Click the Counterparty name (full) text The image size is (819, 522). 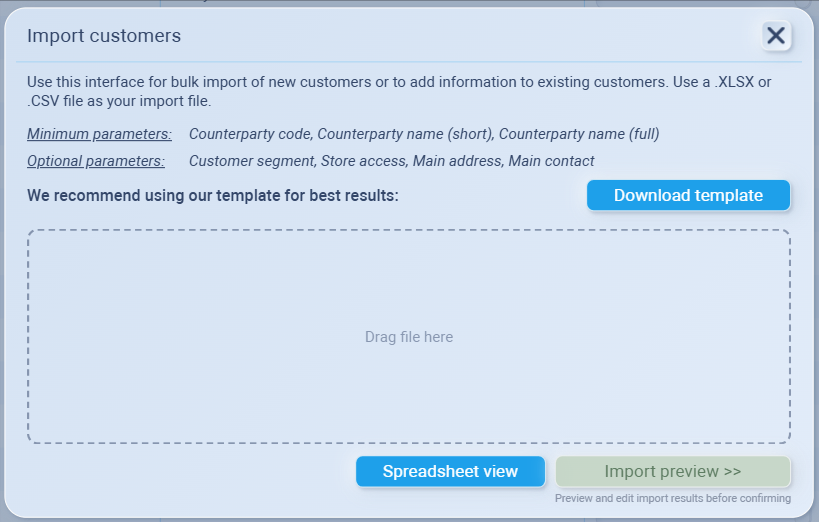point(579,134)
